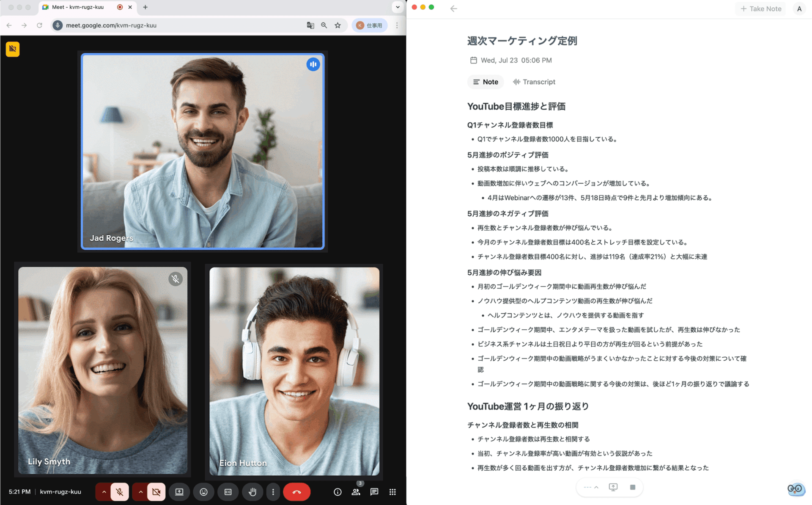812x505 pixels.
Task: Open the account avatar A
Action: click(x=799, y=8)
